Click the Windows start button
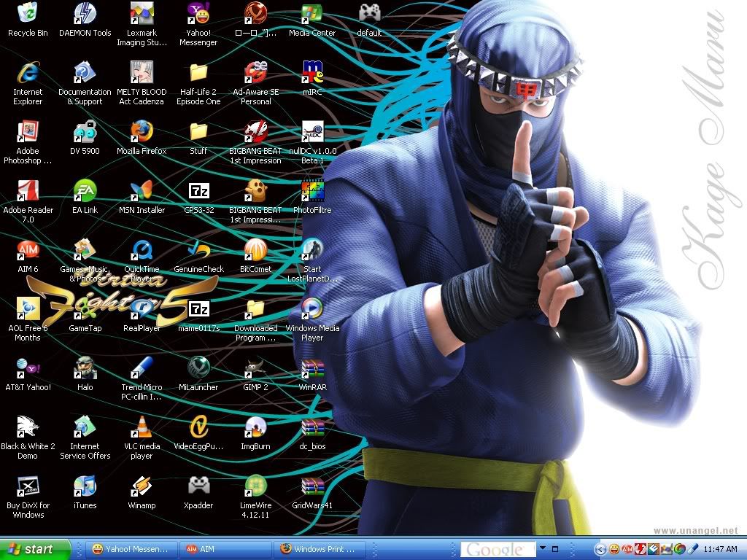747x560 pixels. click(35, 549)
